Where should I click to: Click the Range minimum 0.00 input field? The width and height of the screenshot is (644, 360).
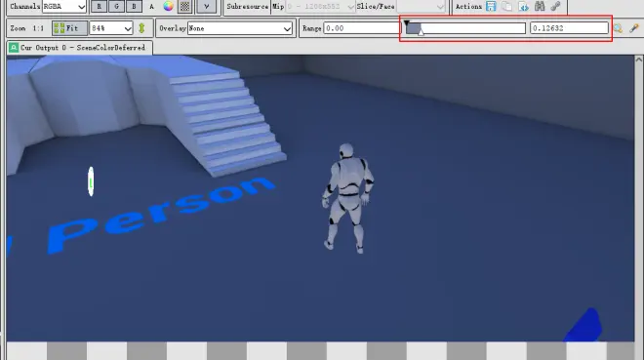pyautogui.click(x=361, y=28)
